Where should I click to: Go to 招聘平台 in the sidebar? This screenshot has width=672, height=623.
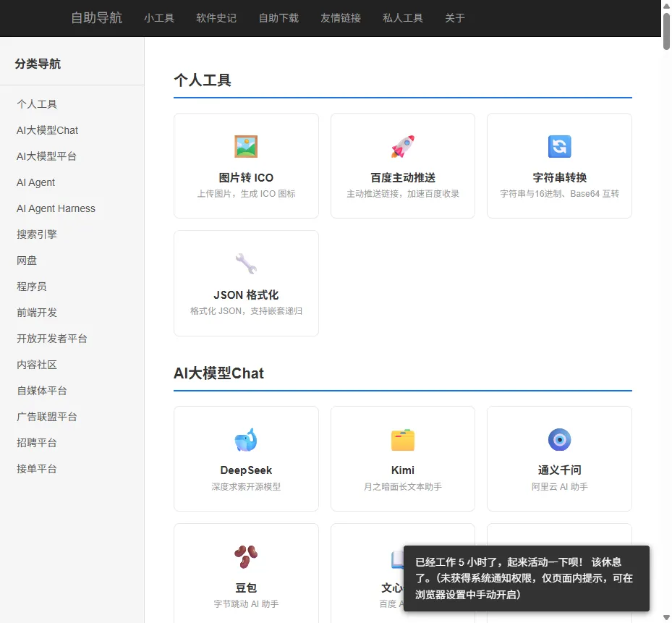[x=37, y=443]
